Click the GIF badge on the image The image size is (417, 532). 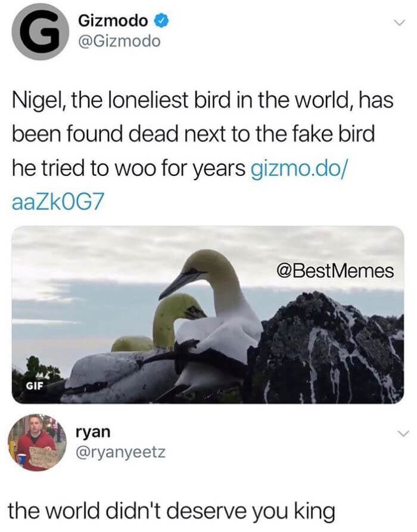pyautogui.click(x=35, y=386)
